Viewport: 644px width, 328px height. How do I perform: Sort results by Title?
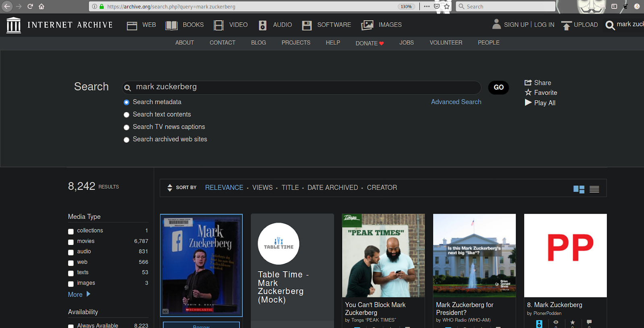tap(290, 188)
